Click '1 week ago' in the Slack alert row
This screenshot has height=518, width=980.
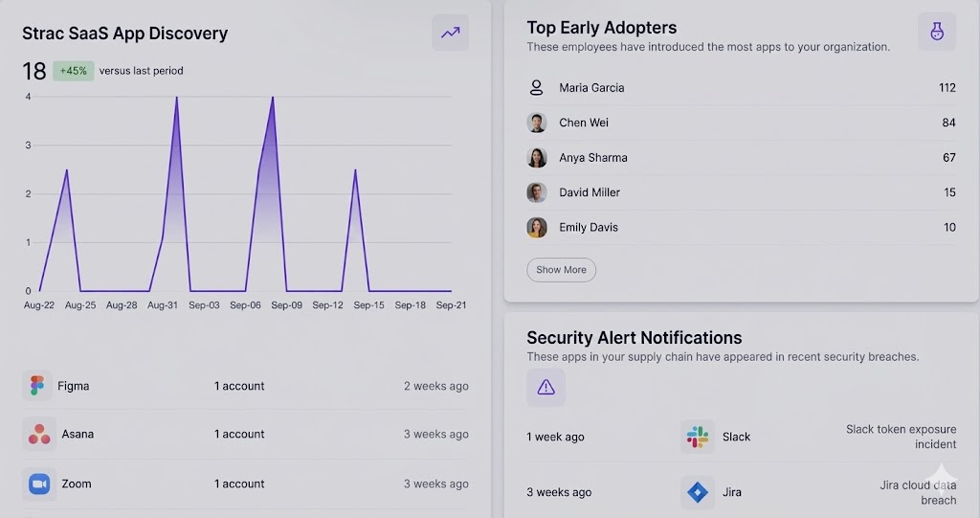[555, 437]
